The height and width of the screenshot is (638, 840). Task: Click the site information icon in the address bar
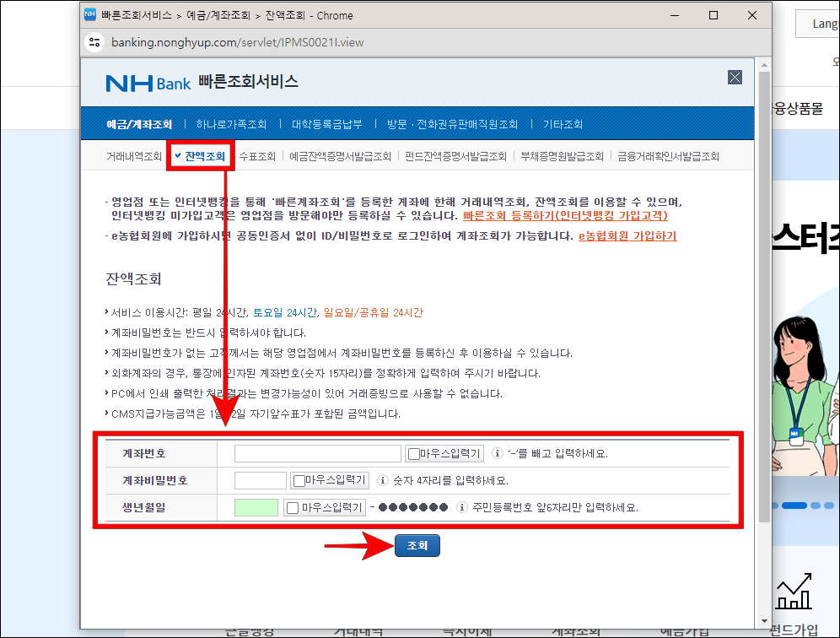click(x=94, y=41)
